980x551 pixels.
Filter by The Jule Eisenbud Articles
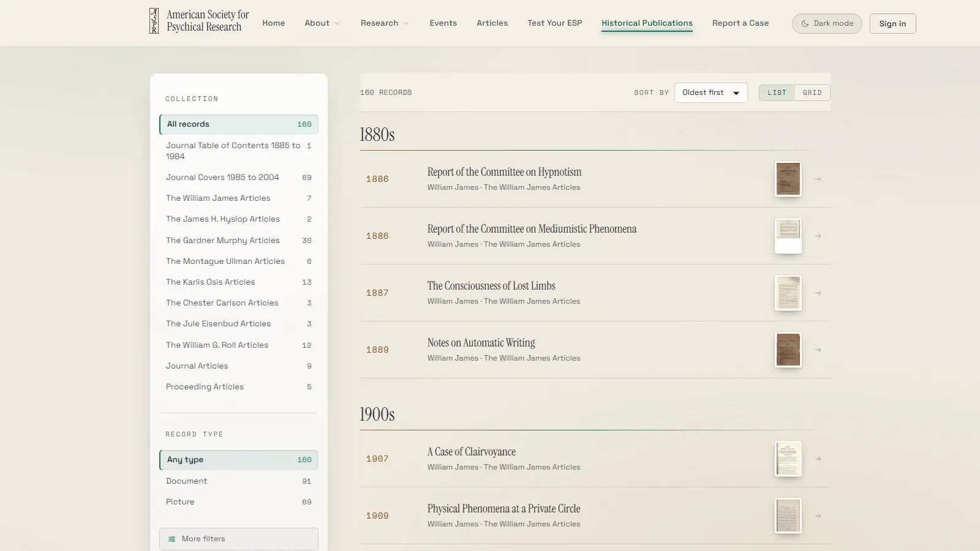click(239, 324)
